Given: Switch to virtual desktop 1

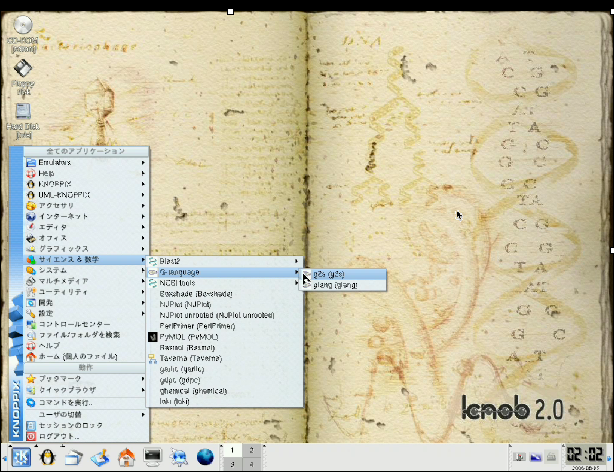Looking at the screenshot, I should [x=233, y=450].
